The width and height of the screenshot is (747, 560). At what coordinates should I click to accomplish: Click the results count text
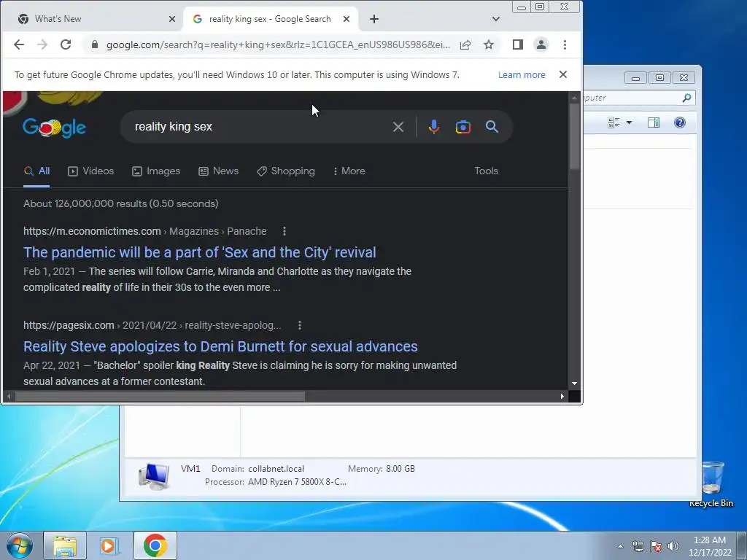tap(121, 204)
